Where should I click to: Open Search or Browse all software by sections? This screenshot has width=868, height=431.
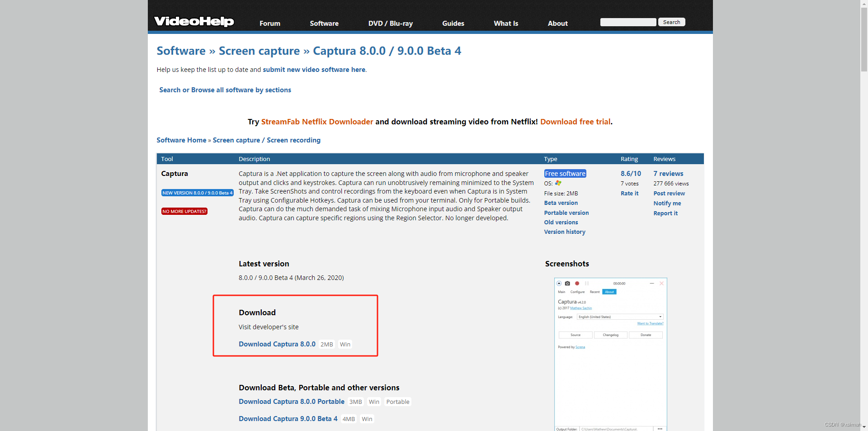click(x=225, y=90)
